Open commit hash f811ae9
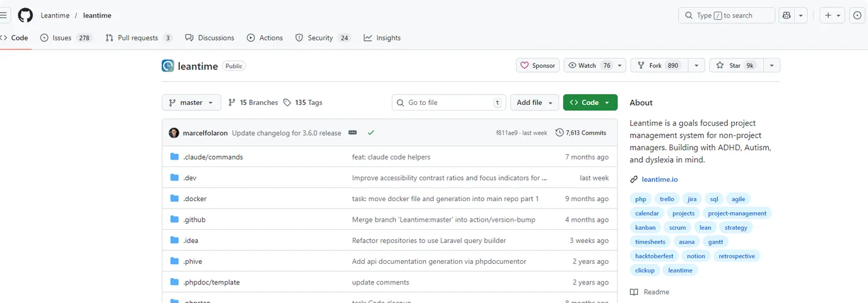The image size is (868, 303). [x=507, y=133]
